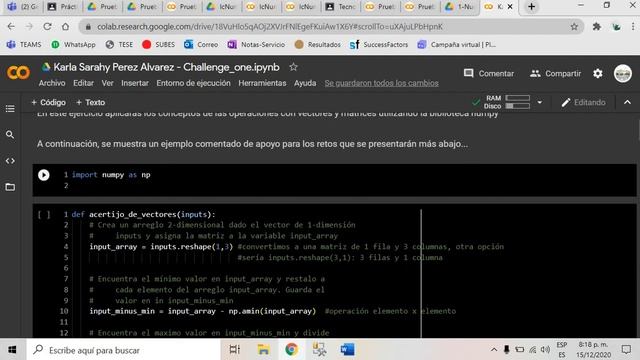Open the TEAMS bookmark
640x360 pixels.
pos(24,44)
